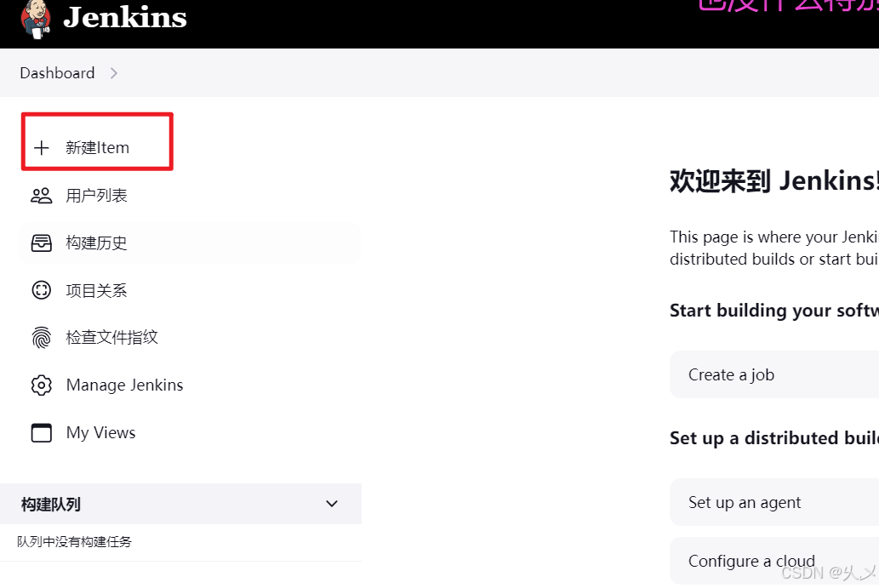Click the 构建队列 header title
Viewport: 879px width, 588px height.
51,505
